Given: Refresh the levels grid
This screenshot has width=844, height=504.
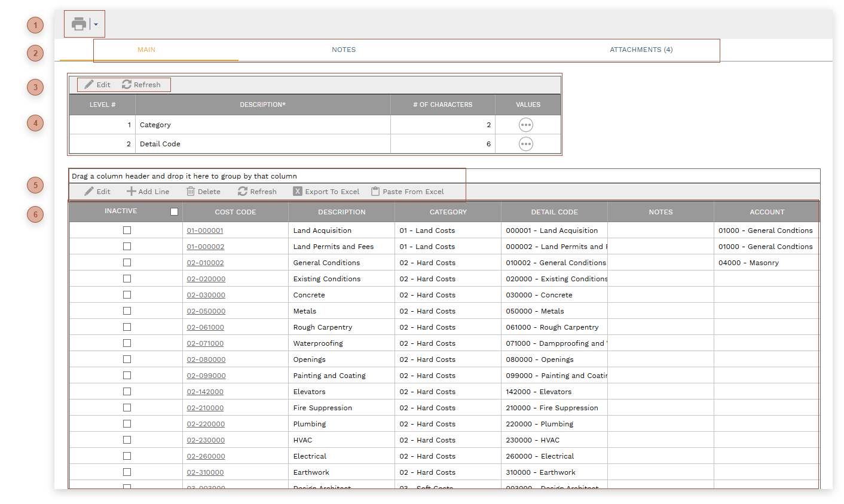Looking at the screenshot, I should (142, 85).
